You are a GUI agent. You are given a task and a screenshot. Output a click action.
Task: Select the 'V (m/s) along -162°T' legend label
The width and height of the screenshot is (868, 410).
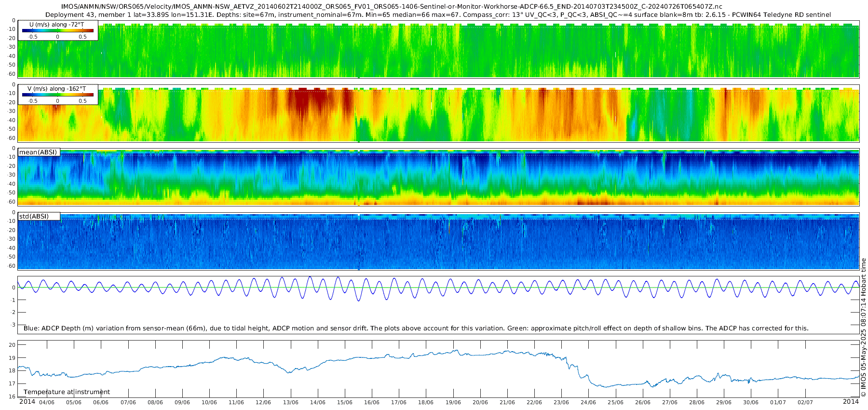tap(56, 89)
